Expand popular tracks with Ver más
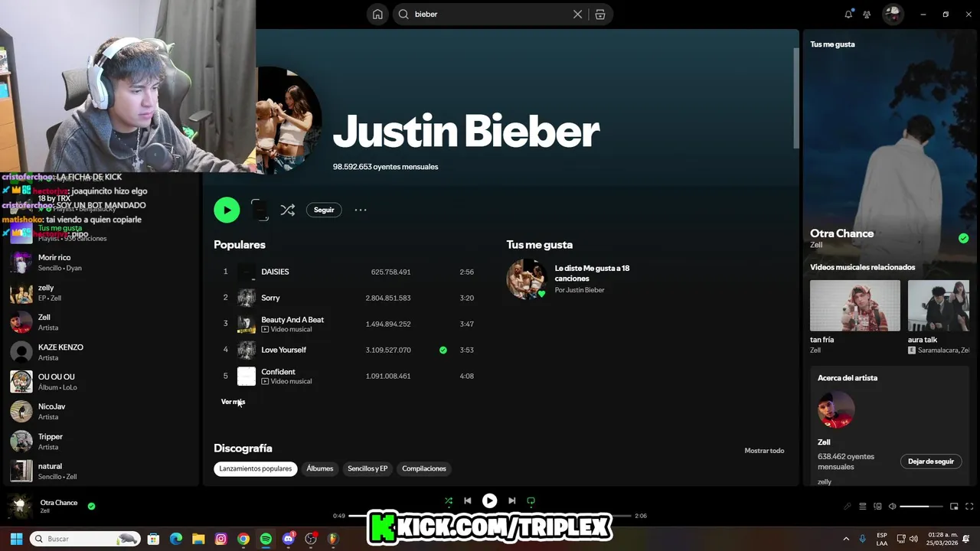The width and height of the screenshot is (980, 551). (x=233, y=402)
